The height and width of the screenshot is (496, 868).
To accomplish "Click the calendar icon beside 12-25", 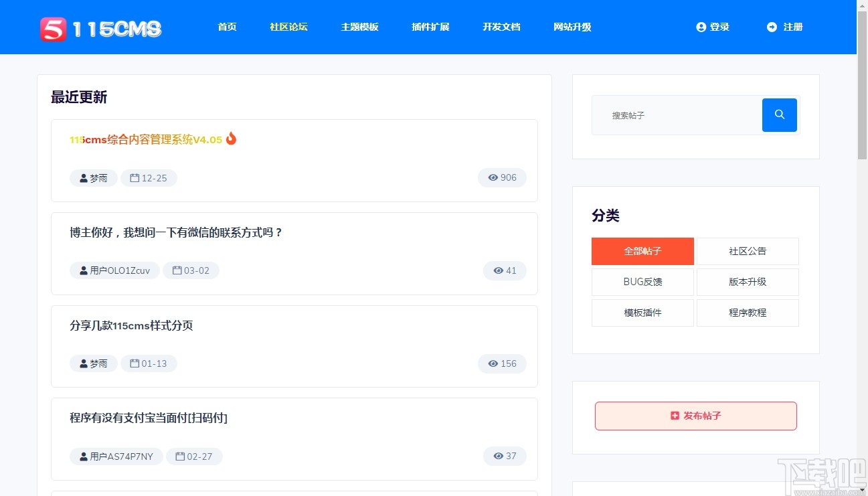I will point(135,178).
